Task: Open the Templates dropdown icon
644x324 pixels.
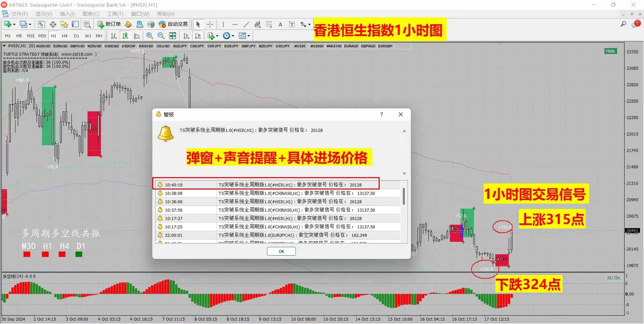Action: 244,36
